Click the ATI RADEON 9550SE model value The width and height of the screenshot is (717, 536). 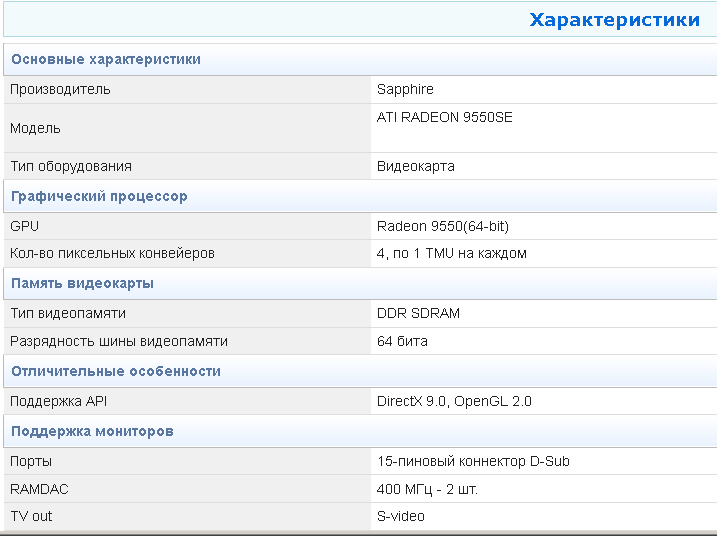click(x=444, y=117)
